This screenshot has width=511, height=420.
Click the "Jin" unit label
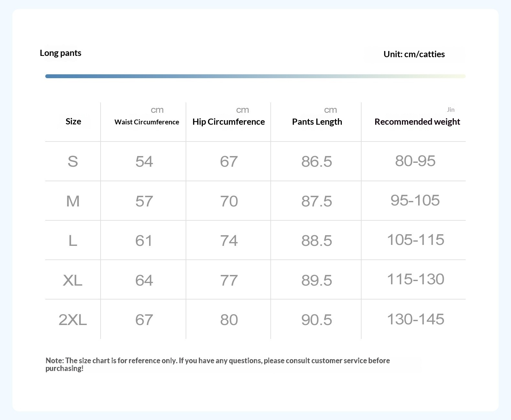[451, 110]
